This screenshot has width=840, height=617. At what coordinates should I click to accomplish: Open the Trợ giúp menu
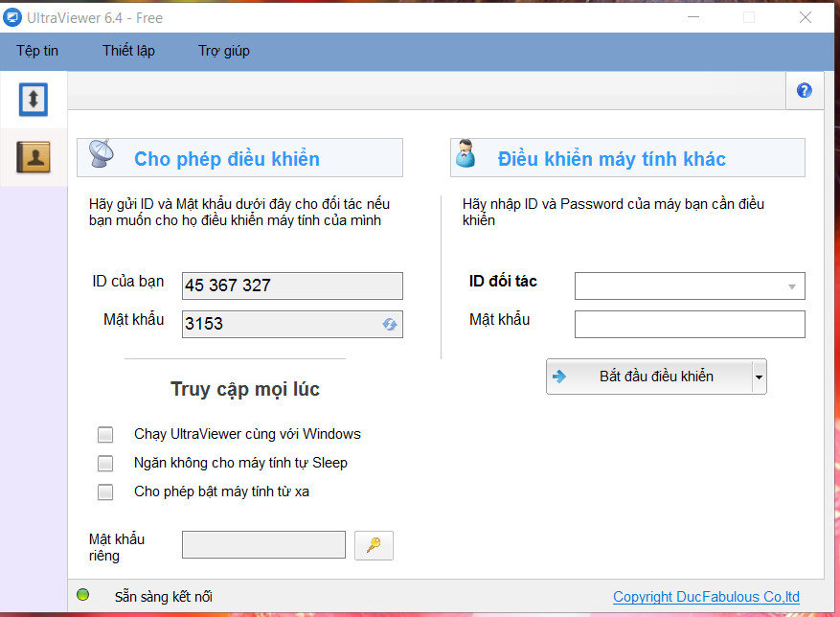tap(224, 51)
